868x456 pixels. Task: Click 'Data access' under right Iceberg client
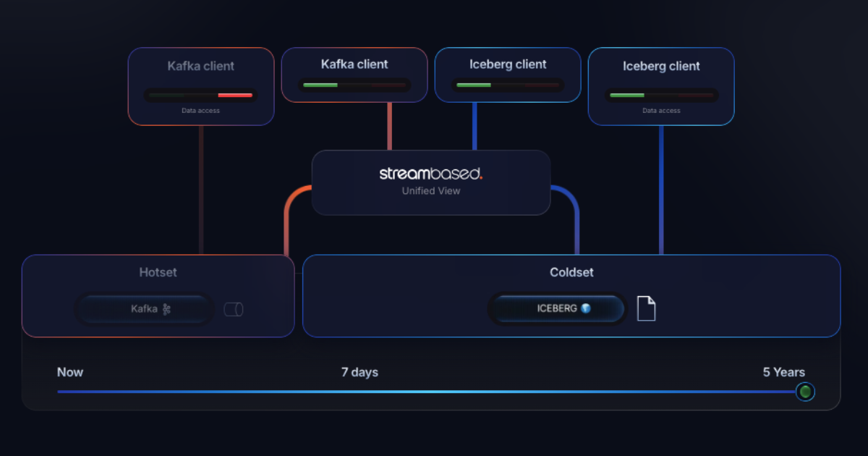pyautogui.click(x=661, y=111)
